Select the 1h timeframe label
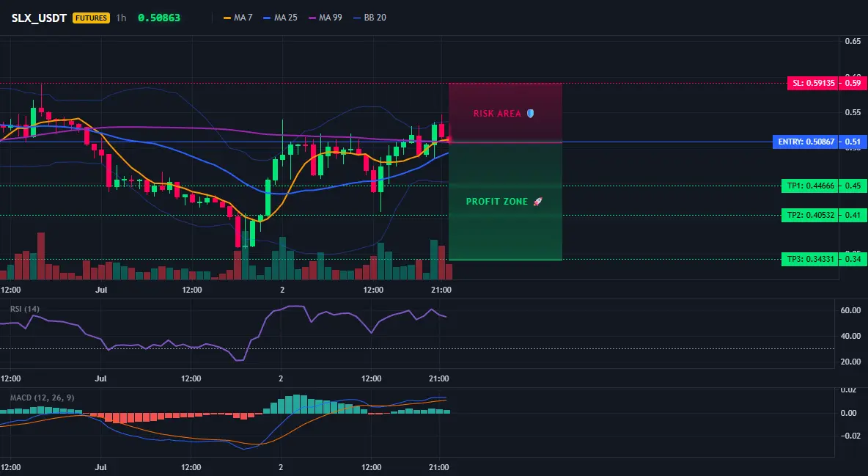This screenshot has height=476, width=868. tap(121, 18)
